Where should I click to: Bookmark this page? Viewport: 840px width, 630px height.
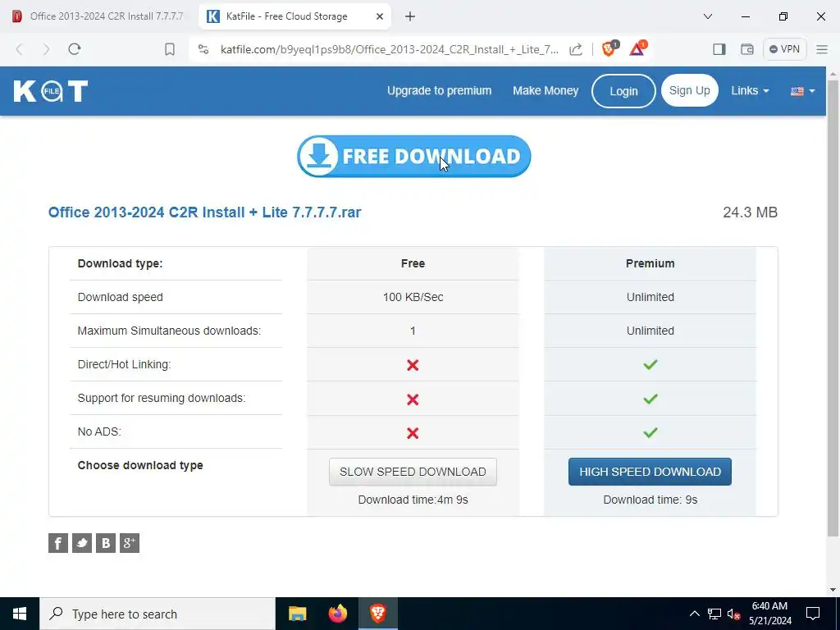click(169, 49)
